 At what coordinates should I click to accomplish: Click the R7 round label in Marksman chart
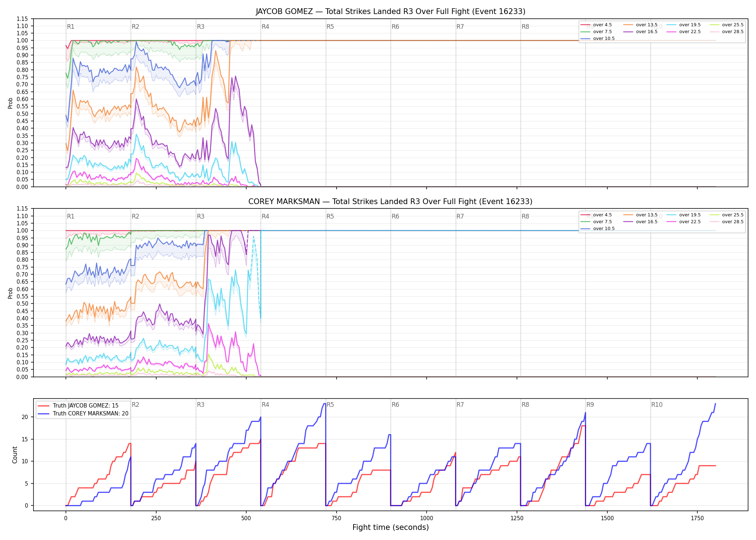pos(460,216)
